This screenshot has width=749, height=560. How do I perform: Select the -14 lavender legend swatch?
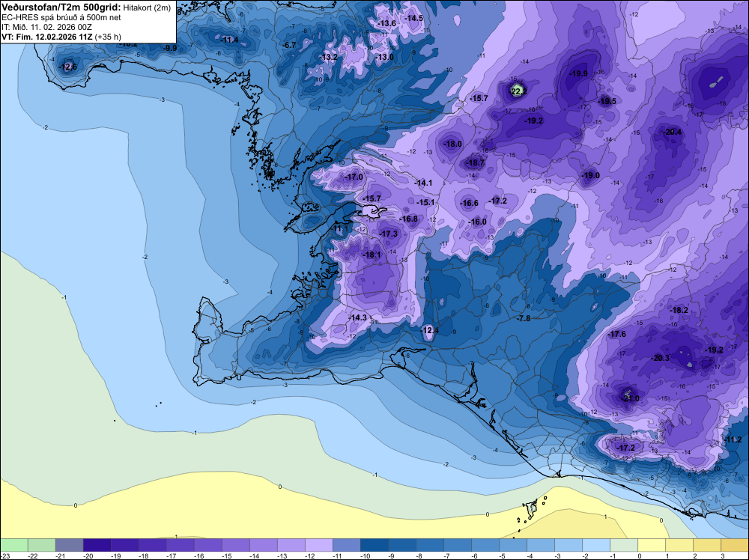[263, 545]
